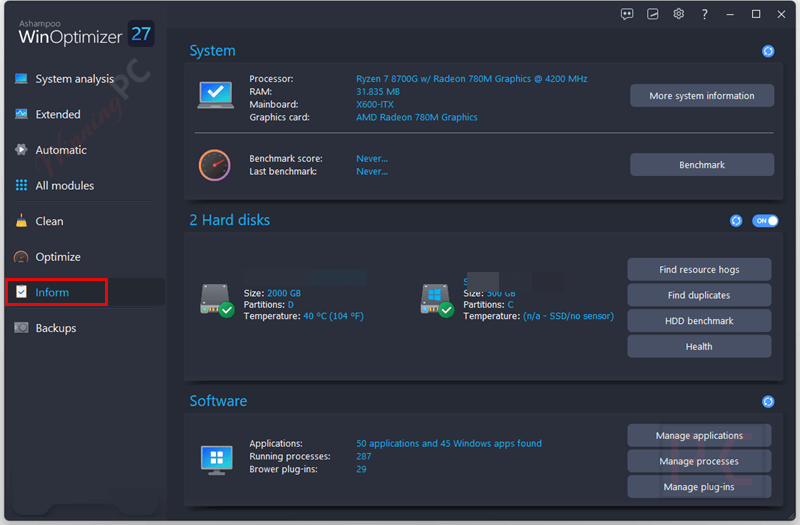Click Manage plug-ins button
This screenshot has width=800, height=525.
[699, 487]
